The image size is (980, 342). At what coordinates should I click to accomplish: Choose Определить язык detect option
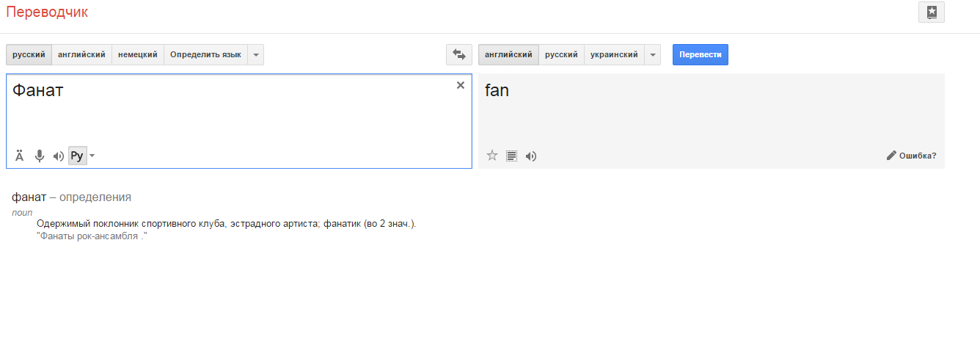pyautogui.click(x=205, y=54)
